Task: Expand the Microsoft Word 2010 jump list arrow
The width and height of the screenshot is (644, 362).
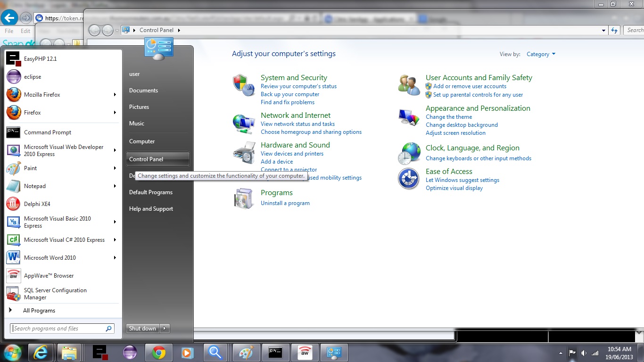Action: tap(115, 258)
